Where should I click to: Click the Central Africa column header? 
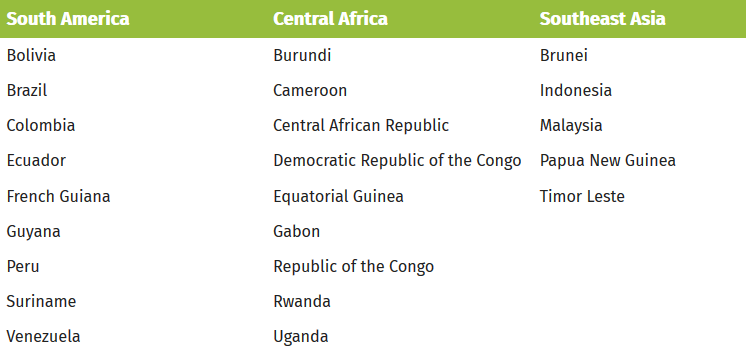(x=330, y=19)
